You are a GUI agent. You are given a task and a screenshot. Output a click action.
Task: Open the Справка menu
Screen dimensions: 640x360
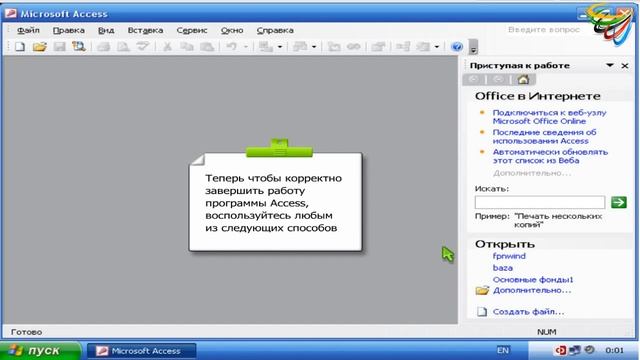click(275, 30)
